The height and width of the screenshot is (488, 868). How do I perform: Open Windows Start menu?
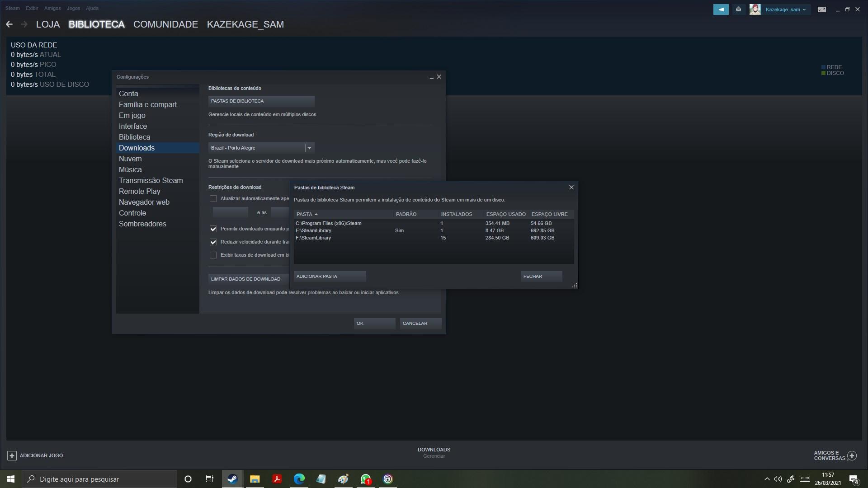coord(11,479)
